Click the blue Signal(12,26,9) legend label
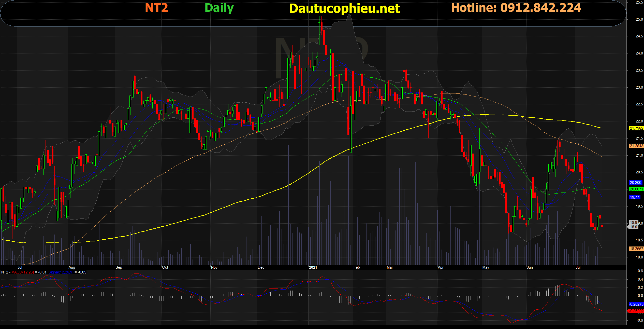This screenshot has height=329, width=644. pos(61,272)
